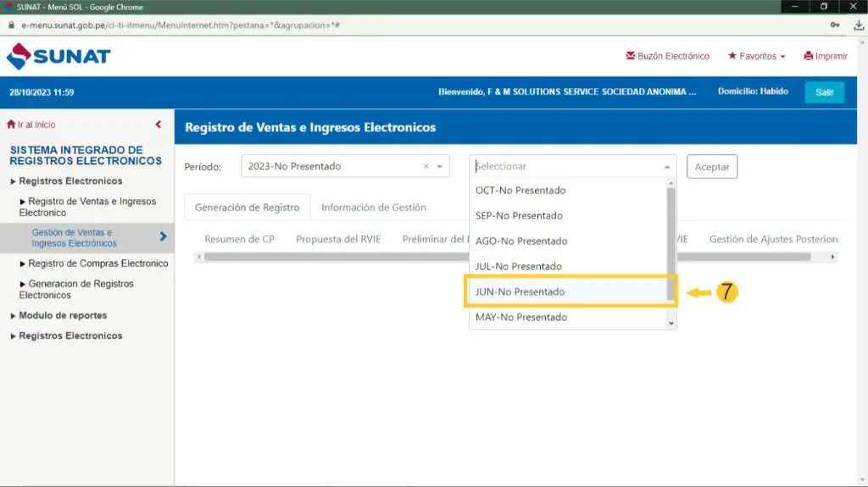Click the Imprimir printer icon
The image size is (868, 487).
pos(809,56)
